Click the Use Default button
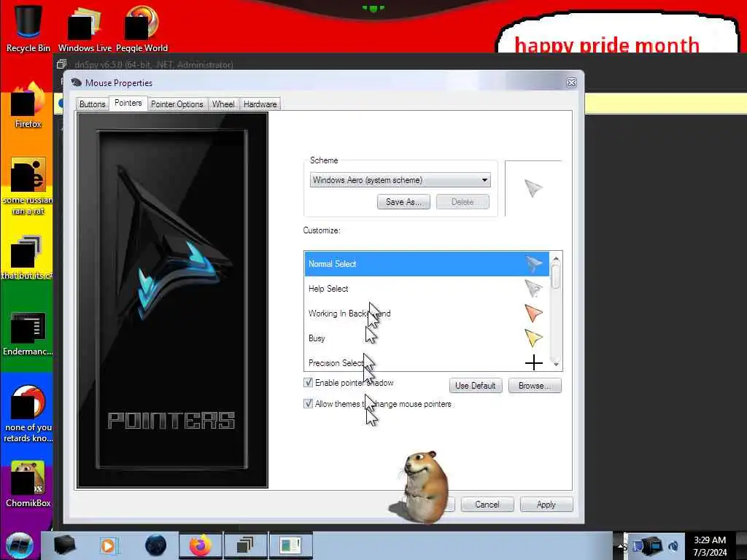Viewport: 747px width, 560px height. tap(476, 385)
